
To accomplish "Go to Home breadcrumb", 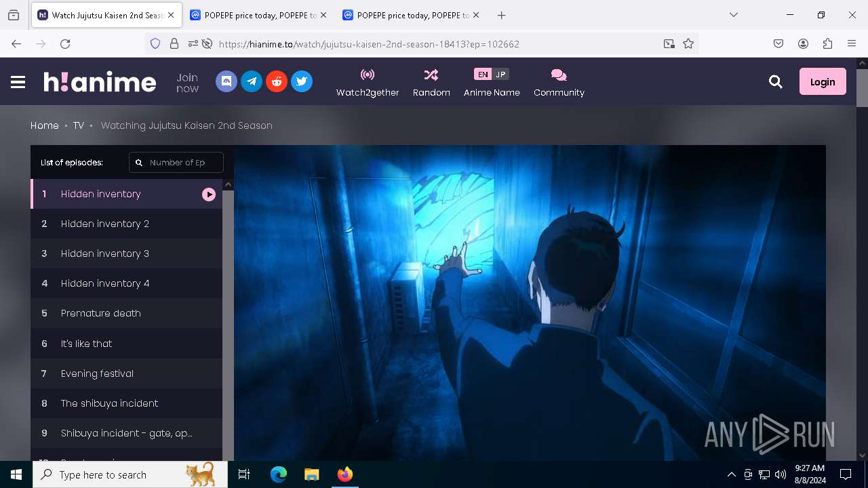I will (x=45, y=125).
